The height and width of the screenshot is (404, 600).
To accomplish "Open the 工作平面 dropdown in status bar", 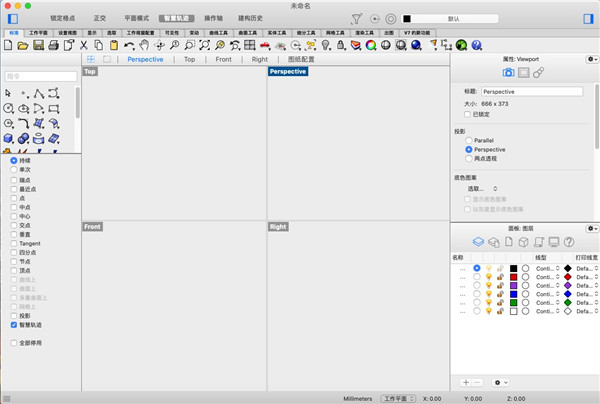I will 398,397.
